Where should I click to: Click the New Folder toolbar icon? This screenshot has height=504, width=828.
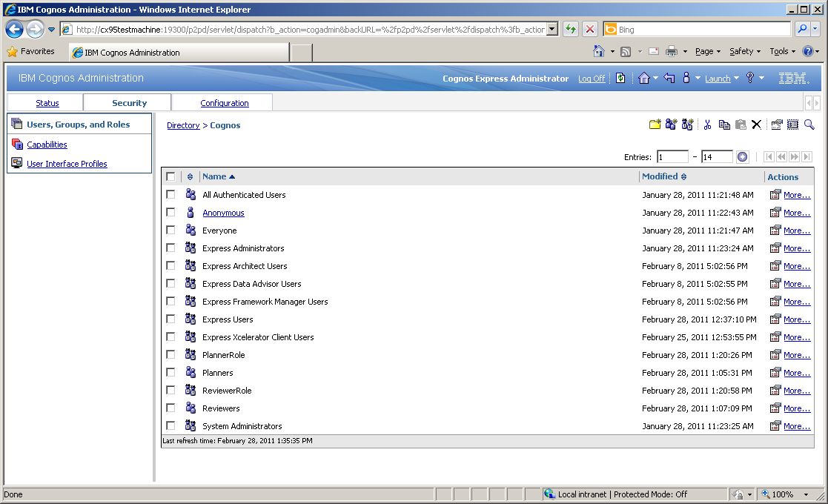[655, 125]
